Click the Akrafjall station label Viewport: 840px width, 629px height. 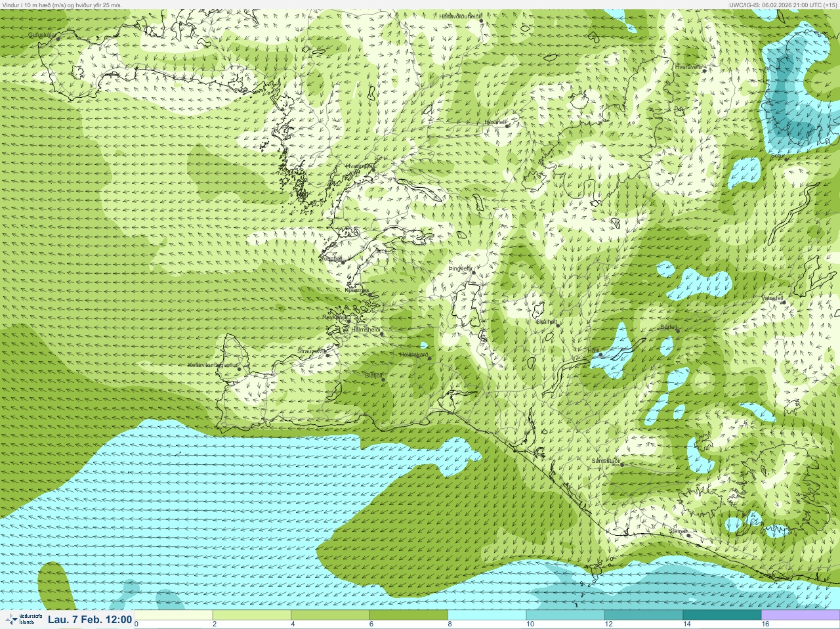pos(333,259)
